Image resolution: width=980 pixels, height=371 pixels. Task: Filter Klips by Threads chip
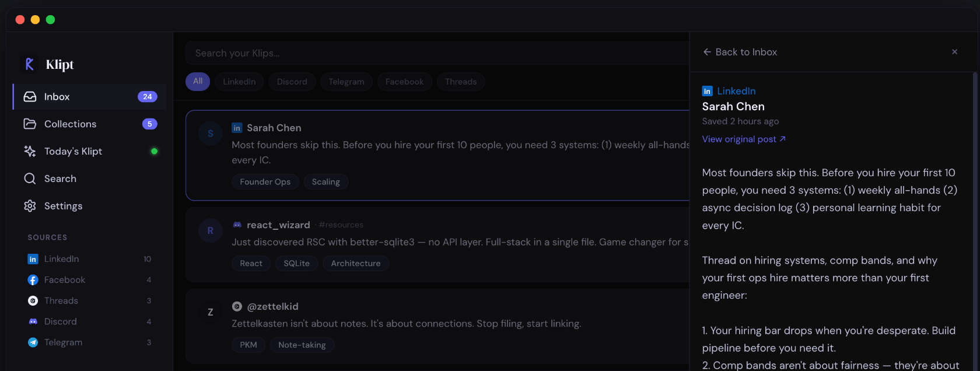tap(461, 82)
